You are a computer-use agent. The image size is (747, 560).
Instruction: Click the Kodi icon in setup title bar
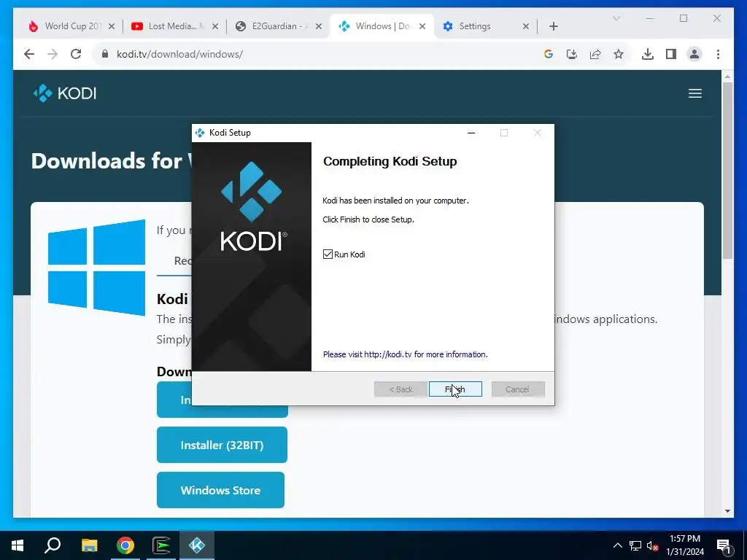[200, 133]
